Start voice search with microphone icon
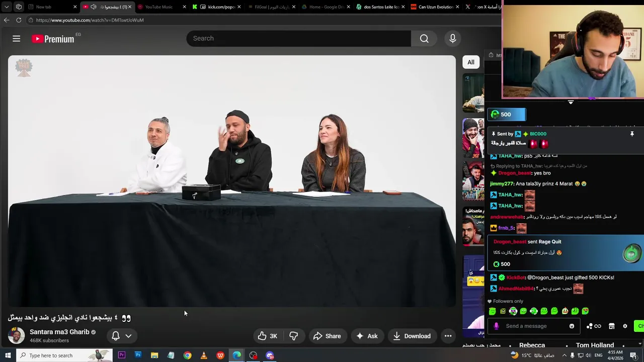Screen dimensions: 644x362 pos(452,39)
